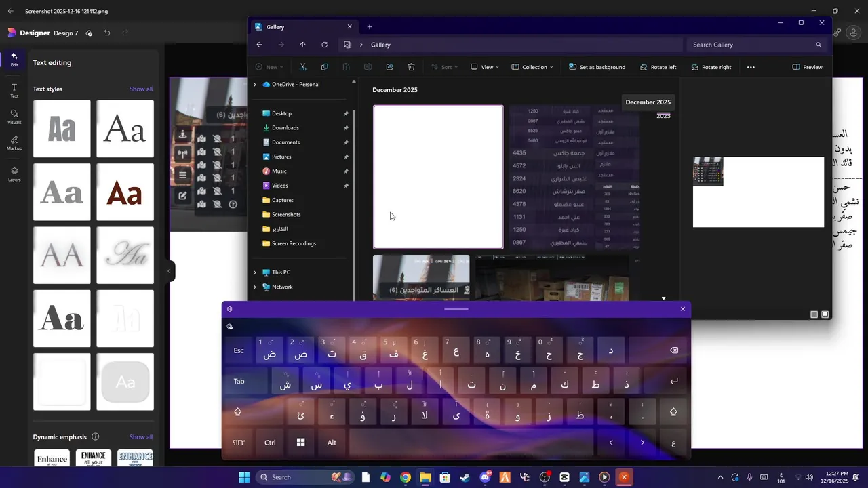Select the dark red Aa text style
This screenshot has height=488, width=868.
125,192
